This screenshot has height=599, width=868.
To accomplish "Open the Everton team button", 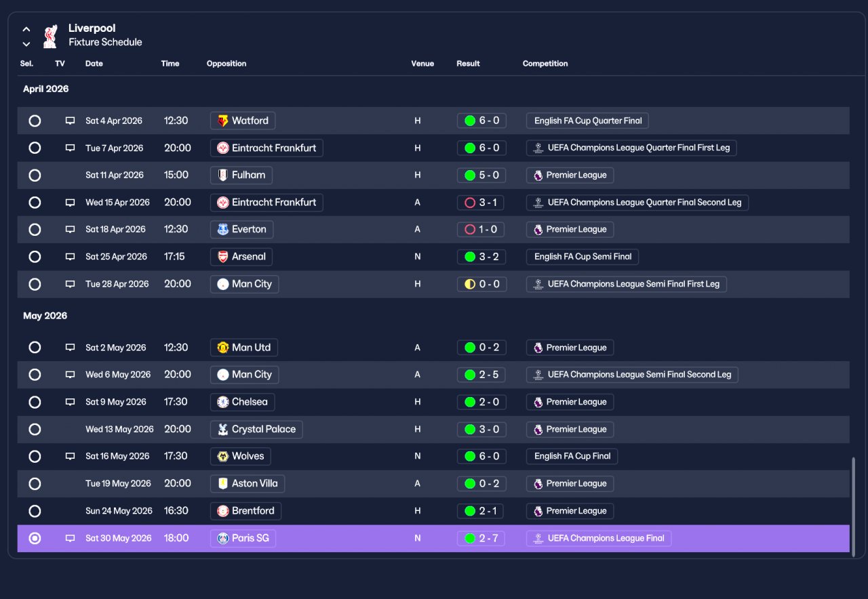I will 242,230.
